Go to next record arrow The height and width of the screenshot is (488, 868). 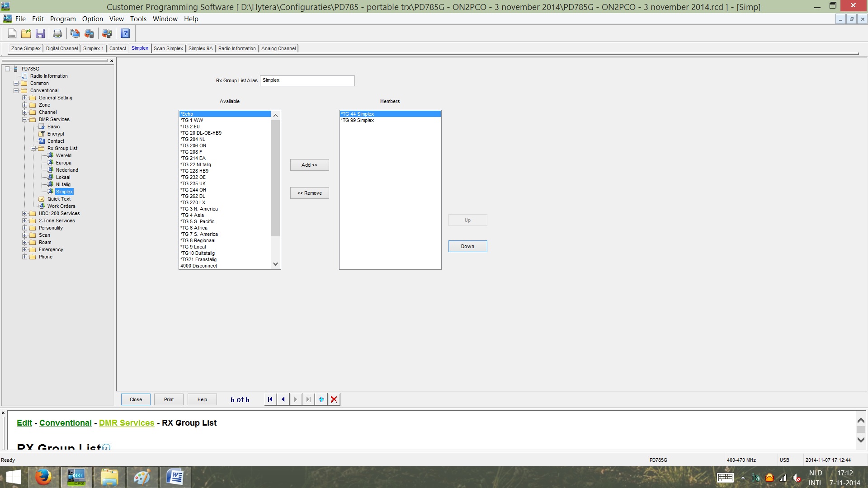click(x=296, y=399)
